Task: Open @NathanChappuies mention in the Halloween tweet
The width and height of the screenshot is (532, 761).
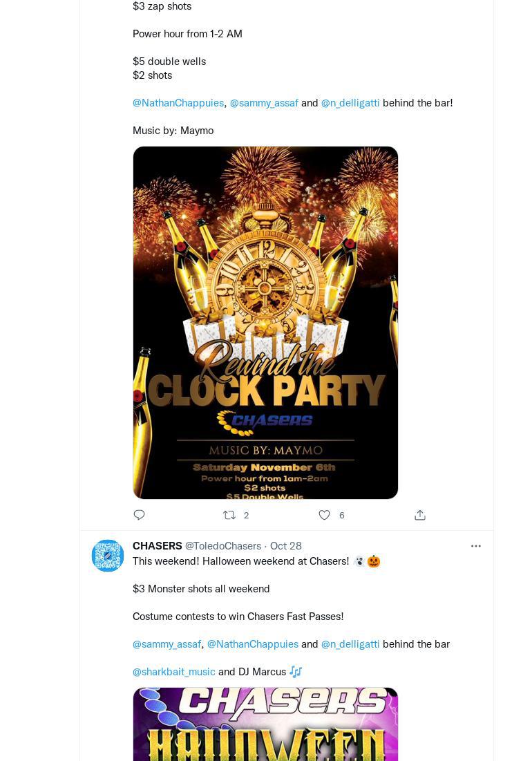Action: (253, 644)
